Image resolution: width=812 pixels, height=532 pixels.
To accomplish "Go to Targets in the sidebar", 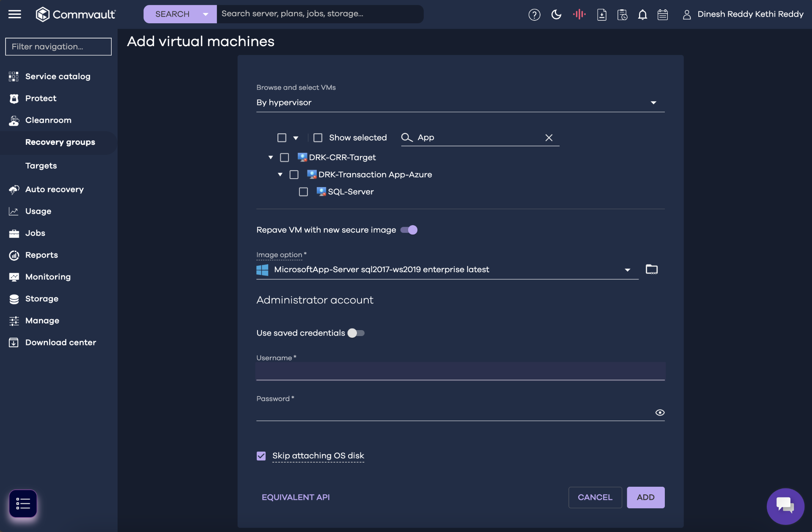I will click(41, 165).
